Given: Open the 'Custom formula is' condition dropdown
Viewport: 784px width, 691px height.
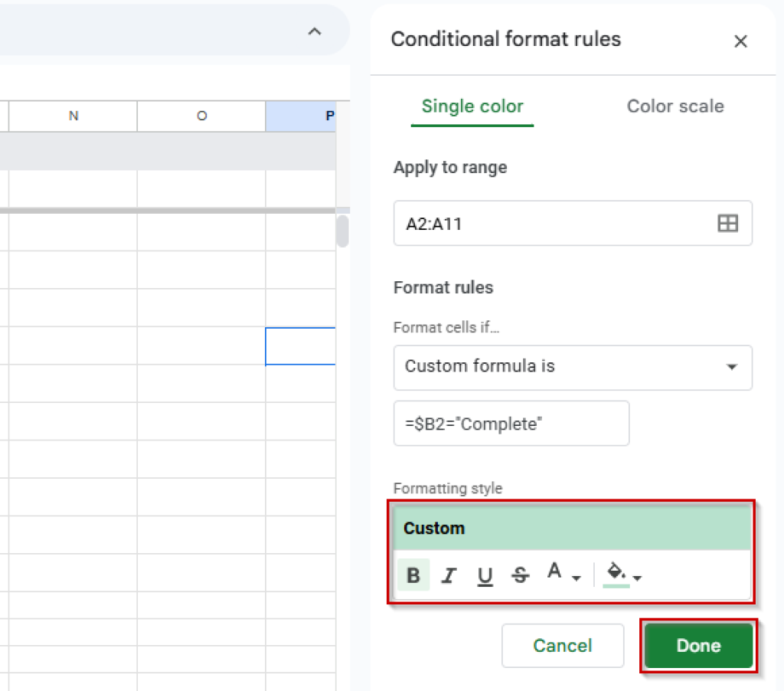Looking at the screenshot, I should click(573, 368).
